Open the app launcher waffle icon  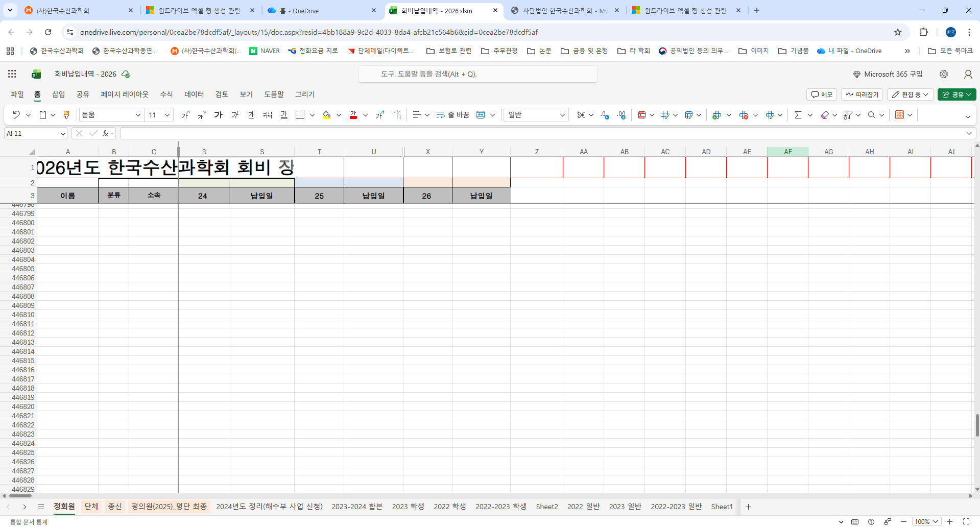click(12, 74)
